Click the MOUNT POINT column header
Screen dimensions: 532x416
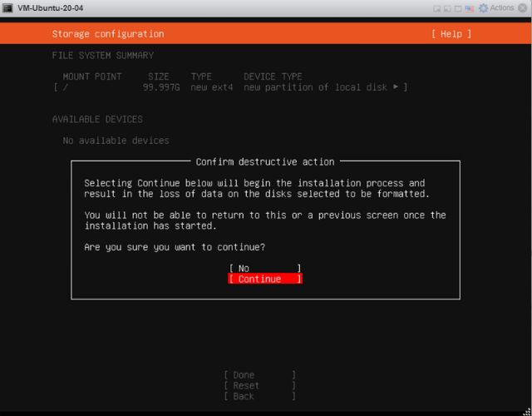pos(92,77)
